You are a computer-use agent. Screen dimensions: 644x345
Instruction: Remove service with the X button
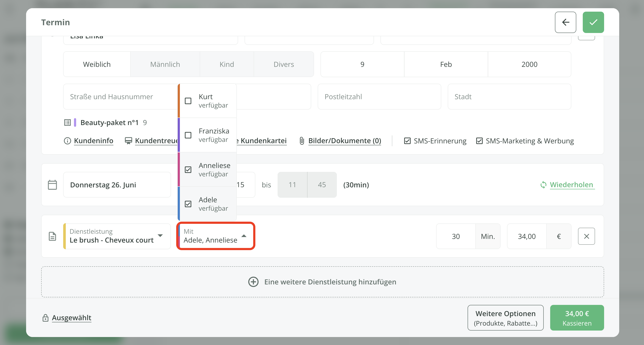[586, 236]
